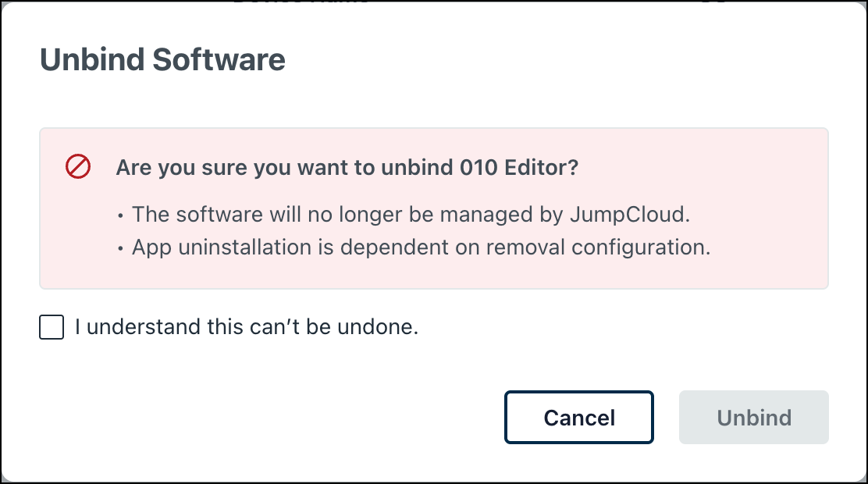Click the '010 Editor' name in the question
Viewport: 868px width, 484px height.
point(519,167)
